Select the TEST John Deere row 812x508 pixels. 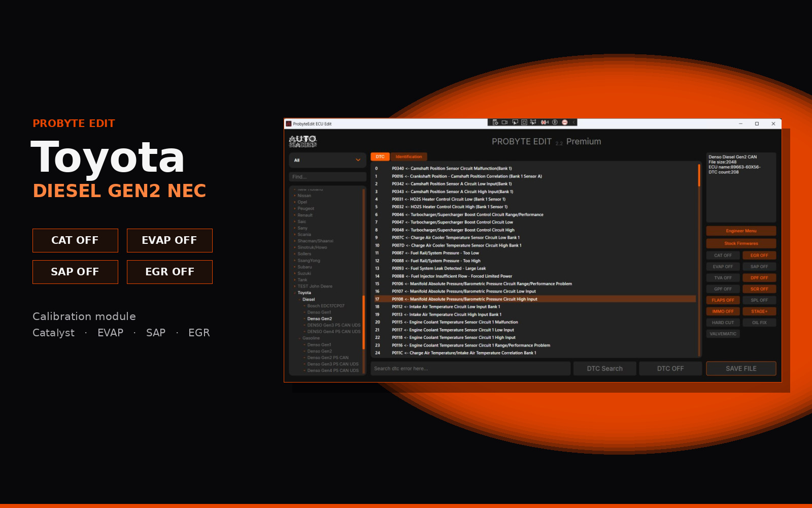click(x=315, y=287)
